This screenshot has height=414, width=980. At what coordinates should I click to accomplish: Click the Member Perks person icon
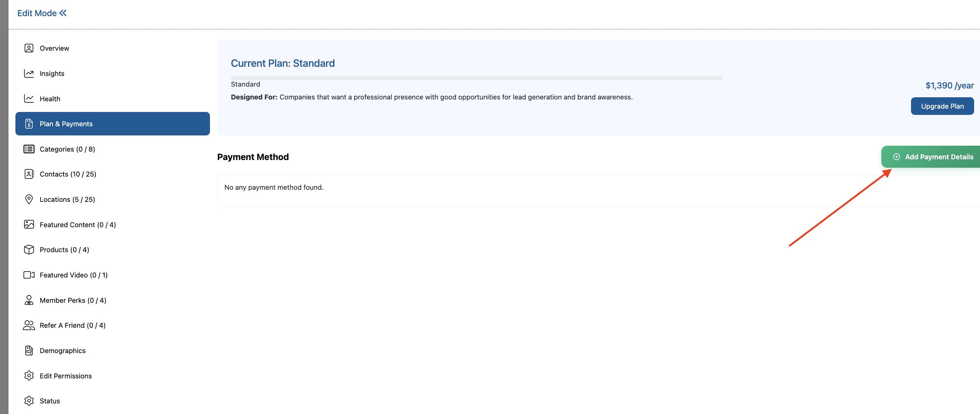click(x=29, y=300)
